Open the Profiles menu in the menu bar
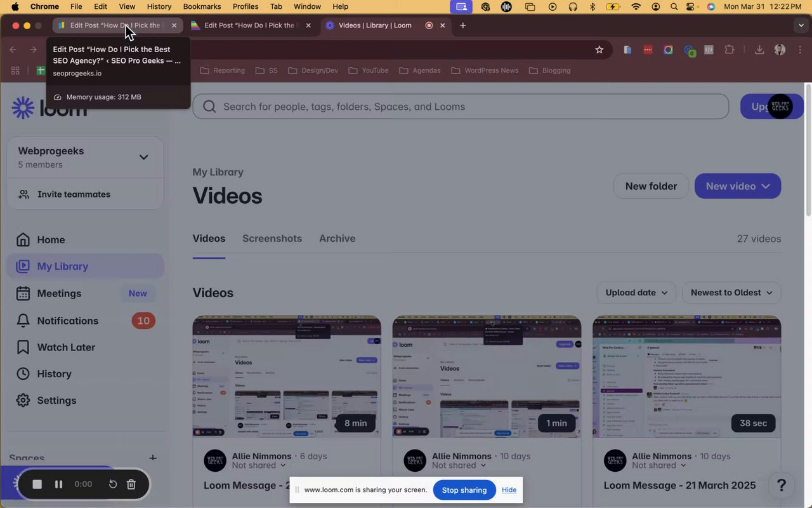Viewport: 812px width, 508px height. pos(246,6)
